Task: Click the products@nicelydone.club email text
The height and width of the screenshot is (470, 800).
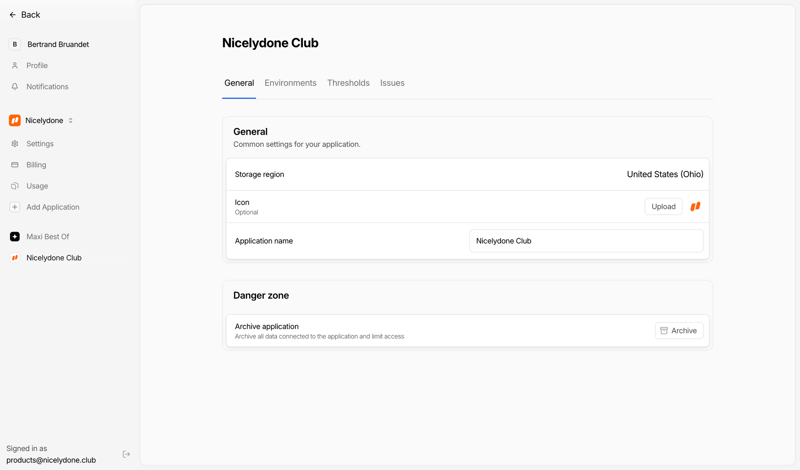Action: tap(51, 460)
